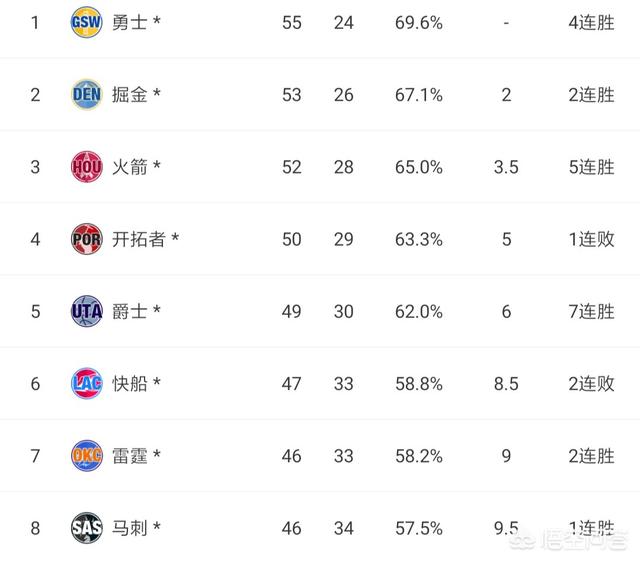Click the 火箭 team name
Viewport: 640px width, 562px height.
130,167
